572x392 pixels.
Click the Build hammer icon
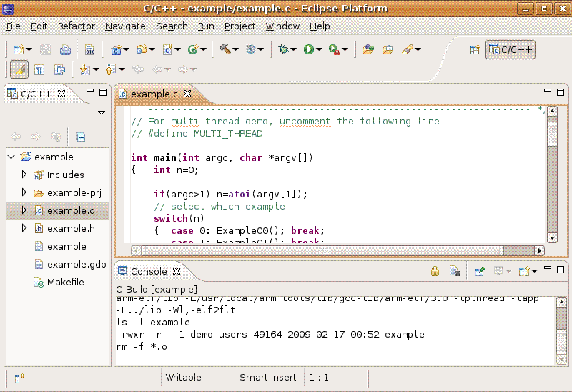tap(225, 49)
